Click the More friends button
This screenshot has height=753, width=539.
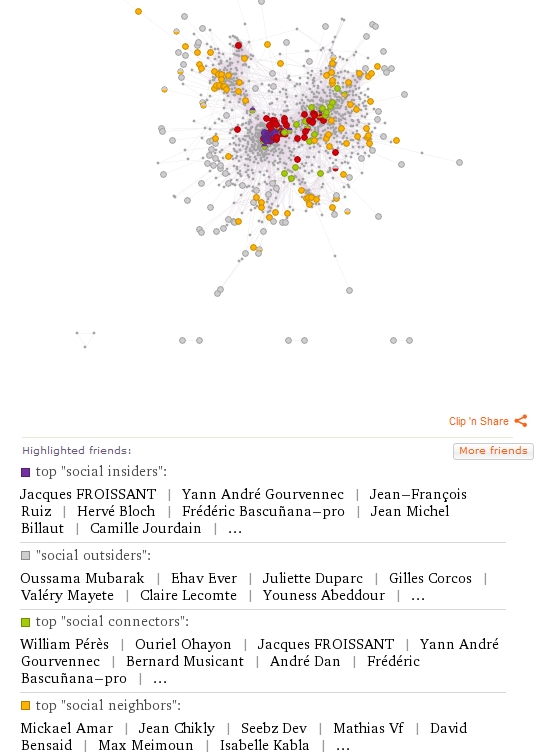pos(493,451)
